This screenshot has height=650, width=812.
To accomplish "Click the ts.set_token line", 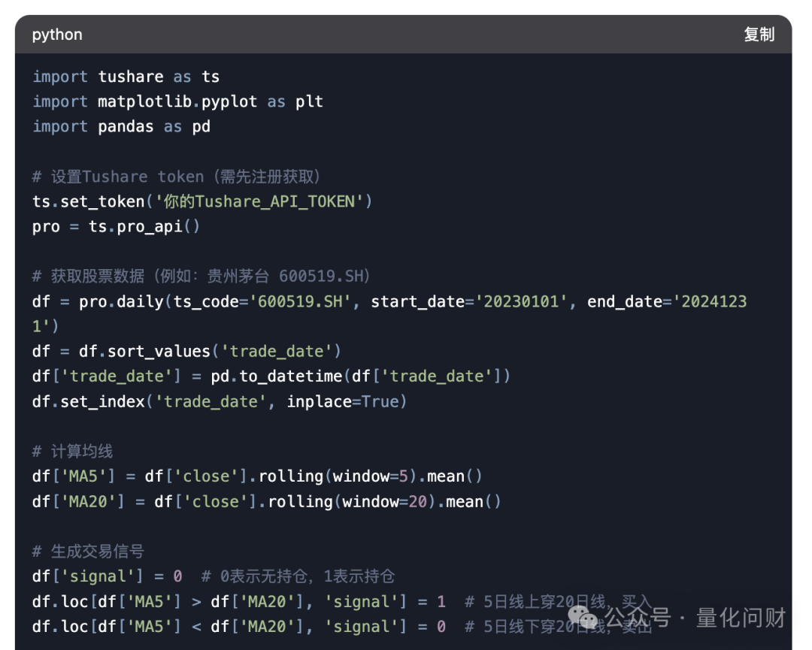I will (x=202, y=201).
